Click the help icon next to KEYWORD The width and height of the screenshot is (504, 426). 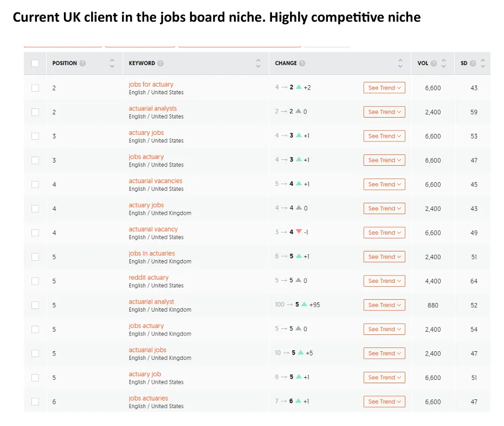pos(160,63)
